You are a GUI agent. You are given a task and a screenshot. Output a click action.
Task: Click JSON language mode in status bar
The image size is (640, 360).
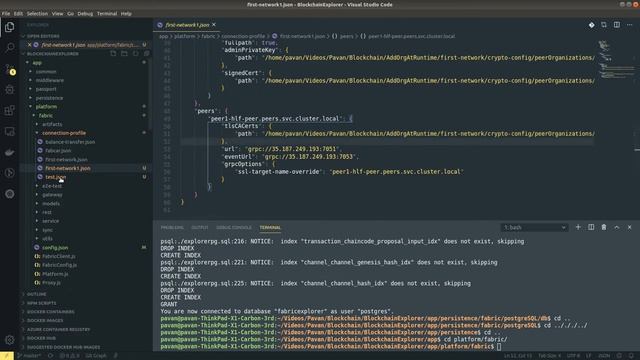click(x=604, y=356)
